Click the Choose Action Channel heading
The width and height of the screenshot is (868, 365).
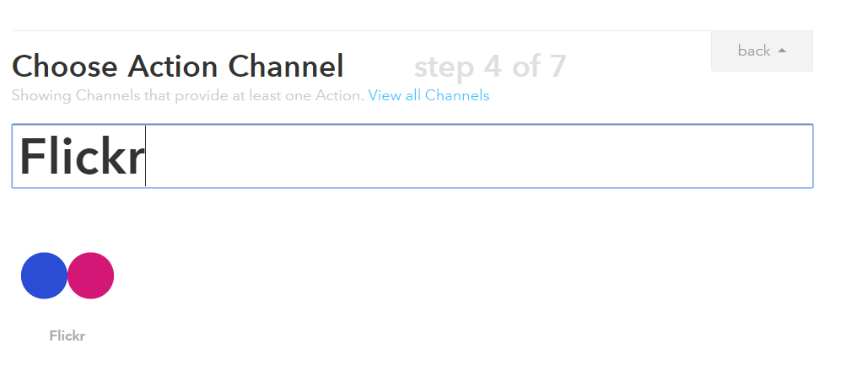(178, 66)
